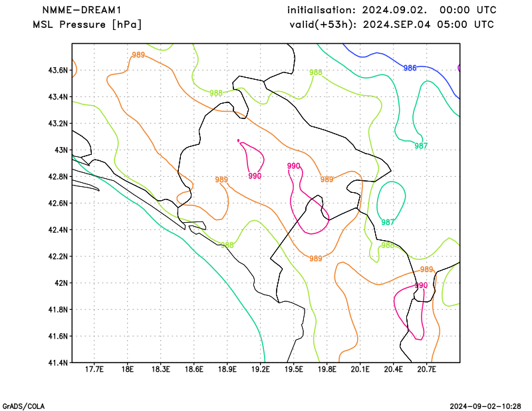Select the 20.4E longitude axis label

[x=394, y=370]
